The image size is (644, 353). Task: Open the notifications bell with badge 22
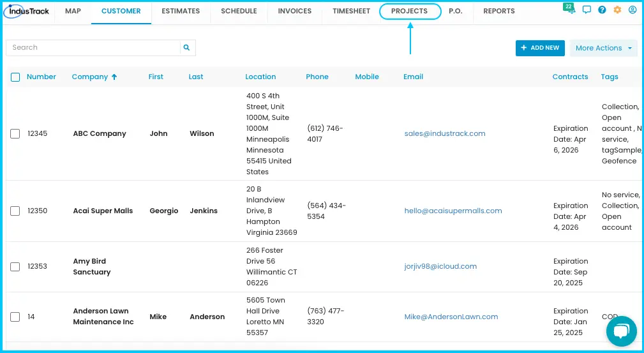[x=570, y=9]
